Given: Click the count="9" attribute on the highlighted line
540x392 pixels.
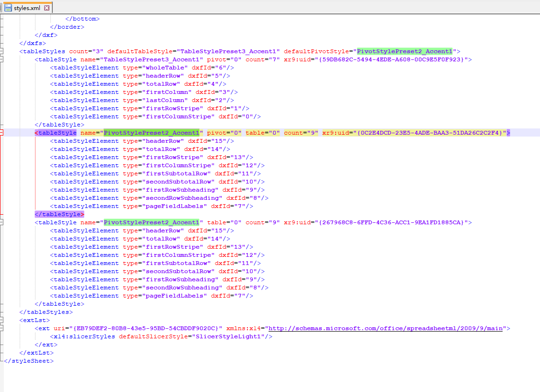Looking at the screenshot, I should click(299, 133).
